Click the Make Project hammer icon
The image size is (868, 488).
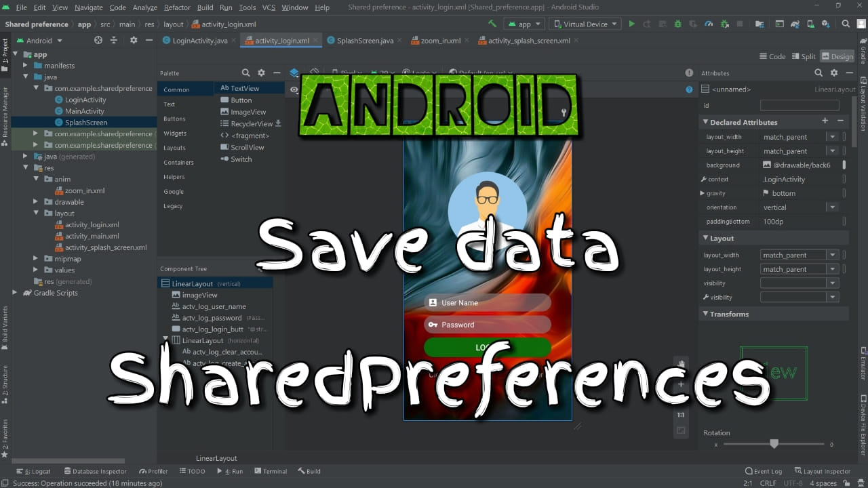tap(492, 24)
